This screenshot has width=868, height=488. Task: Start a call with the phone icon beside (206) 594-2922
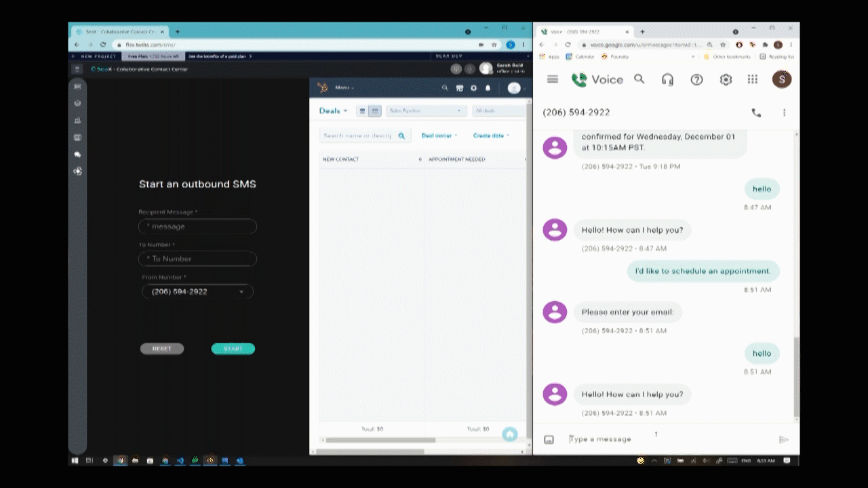(757, 113)
